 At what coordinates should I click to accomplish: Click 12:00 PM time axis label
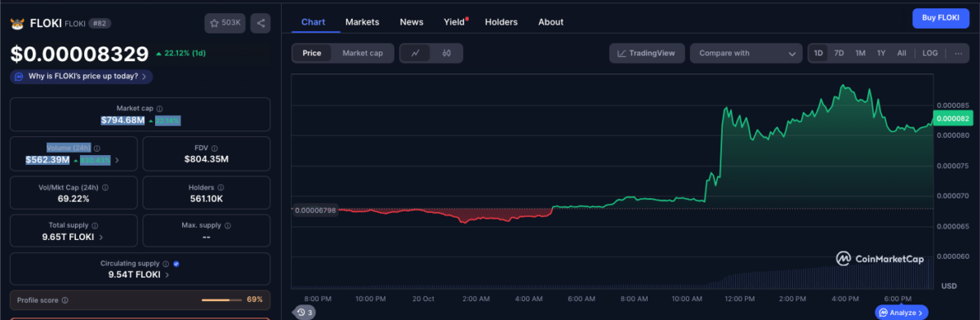pyautogui.click(x=740, y=299)
